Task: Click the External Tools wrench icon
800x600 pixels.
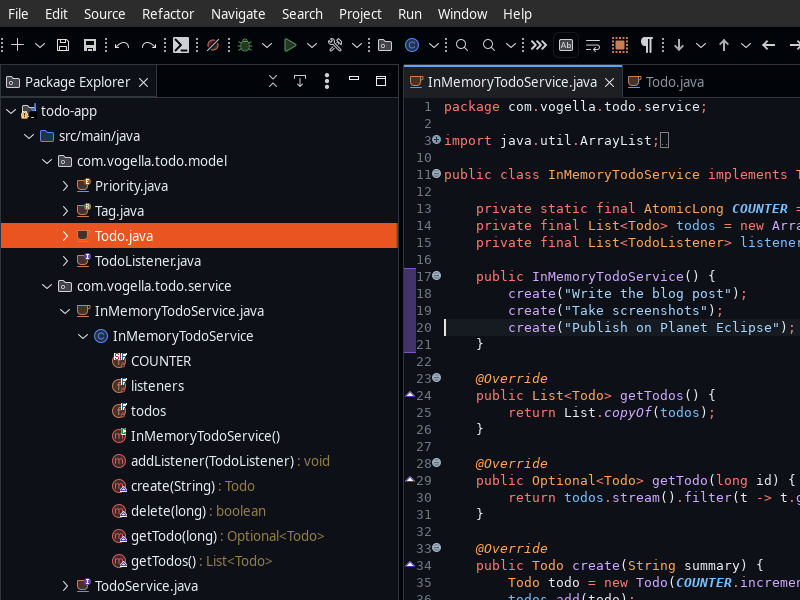Action: [335, 45]
